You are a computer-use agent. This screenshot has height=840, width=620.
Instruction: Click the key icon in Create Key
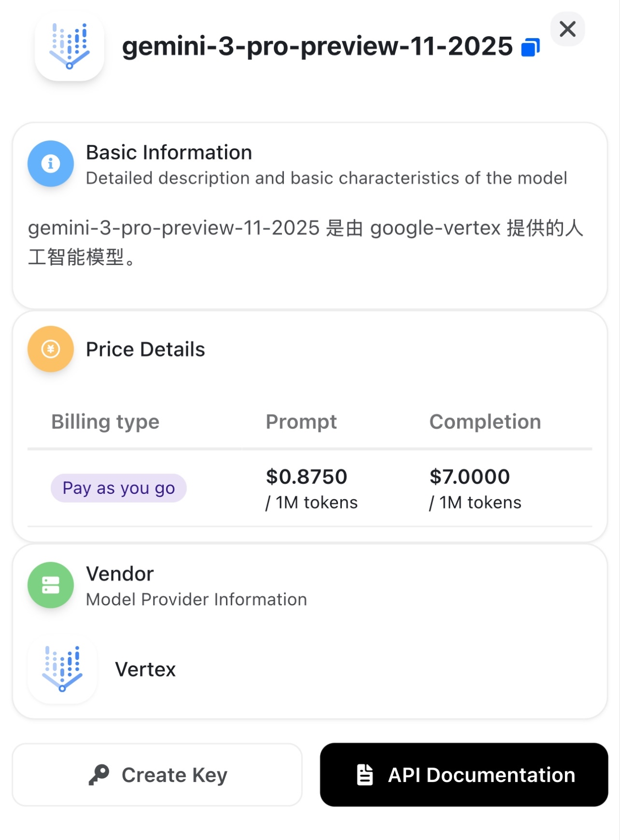point(99,775)
